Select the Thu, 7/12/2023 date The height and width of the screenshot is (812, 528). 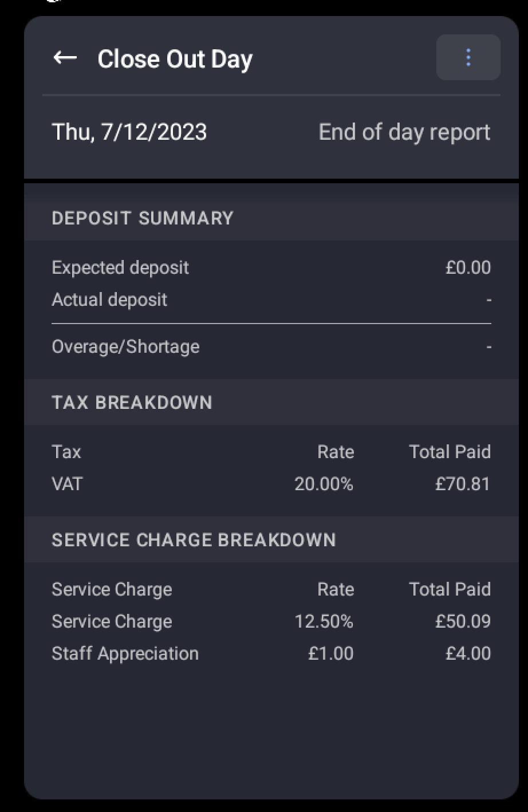pos(129,132)
